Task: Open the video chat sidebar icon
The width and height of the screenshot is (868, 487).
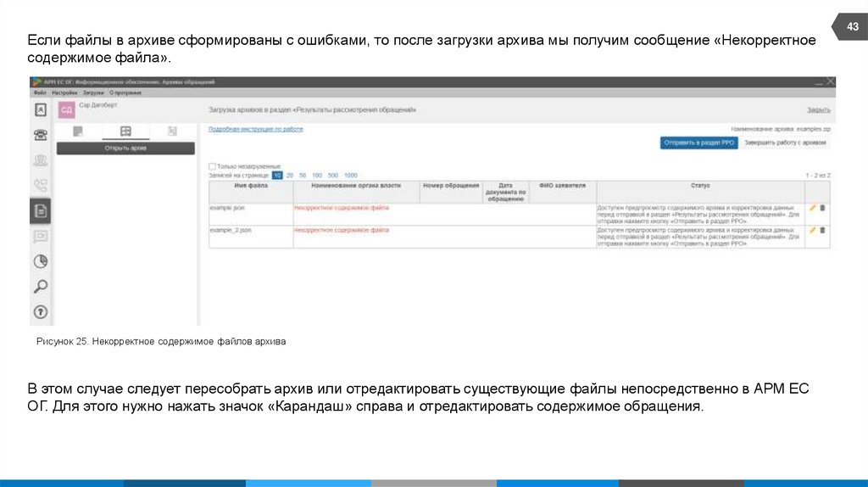Action: click(41, 237)
